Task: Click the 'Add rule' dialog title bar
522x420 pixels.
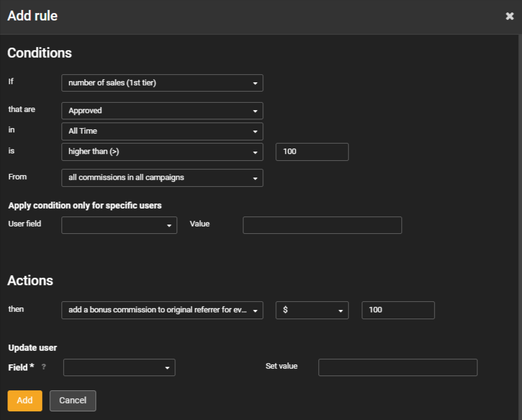Action: (x=248, y=16)
